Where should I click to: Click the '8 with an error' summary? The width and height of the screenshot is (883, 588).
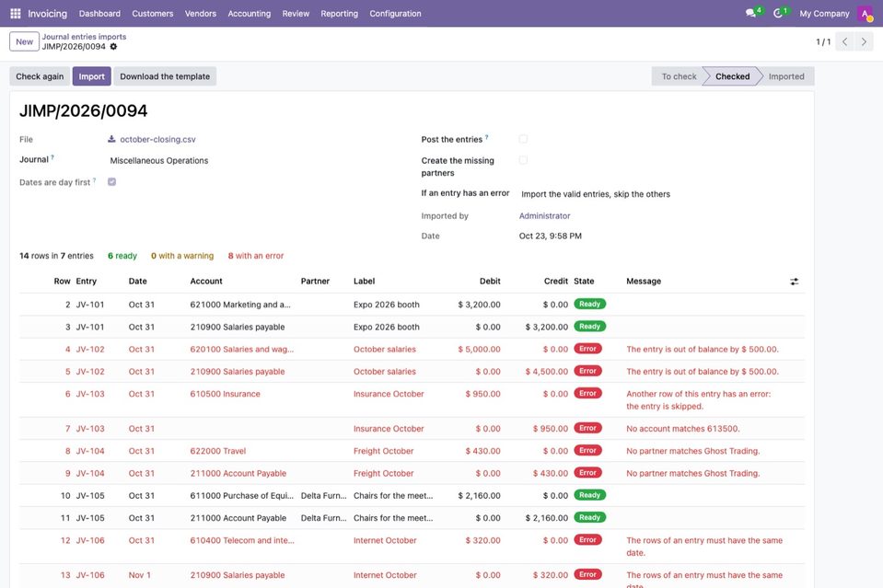tap(256, 256)
